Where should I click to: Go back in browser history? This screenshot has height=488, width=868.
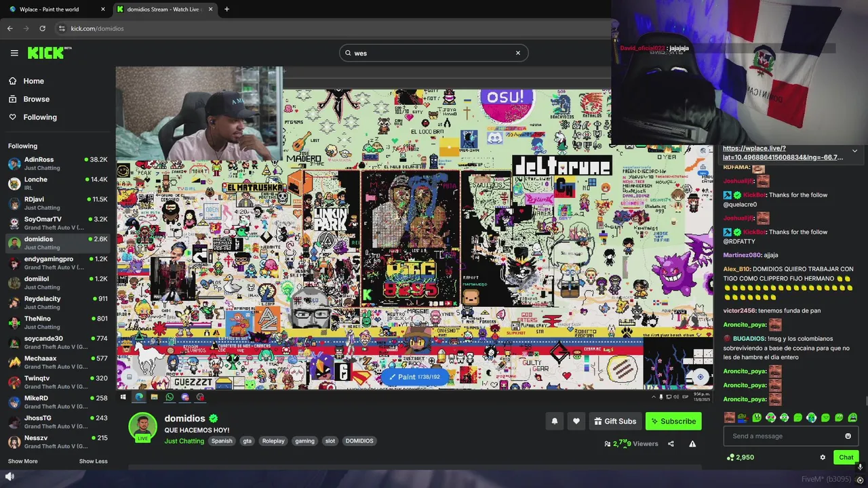[9, 28]
